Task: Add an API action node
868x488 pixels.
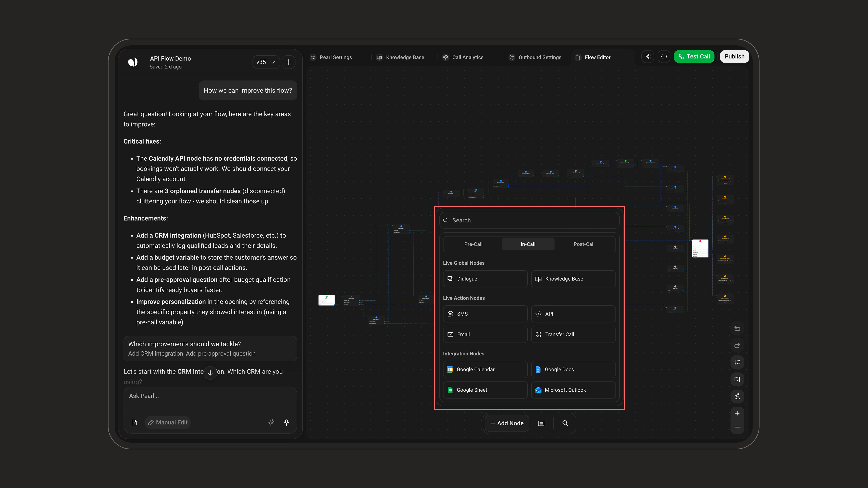Action: (x=573, y=314)
